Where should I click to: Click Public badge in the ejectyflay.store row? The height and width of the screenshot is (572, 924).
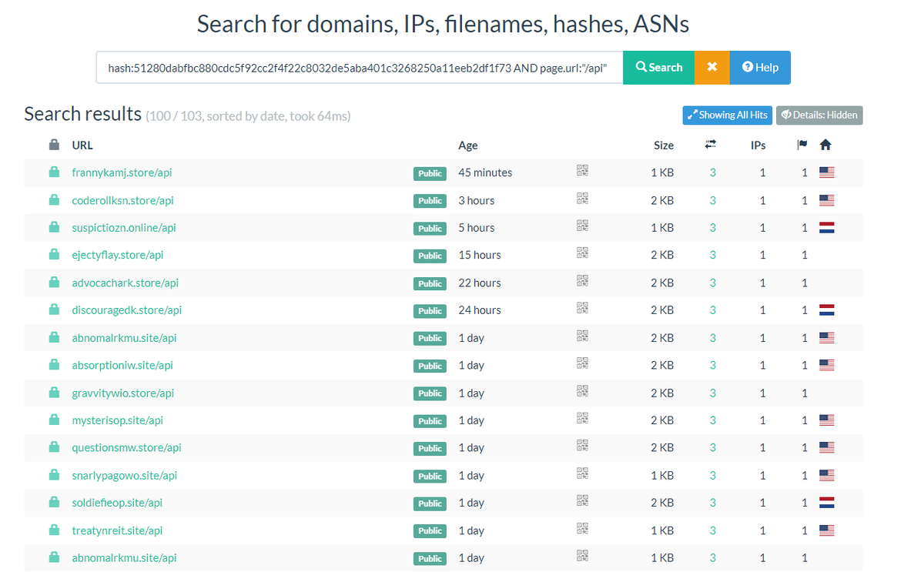[x=430, y=256]
